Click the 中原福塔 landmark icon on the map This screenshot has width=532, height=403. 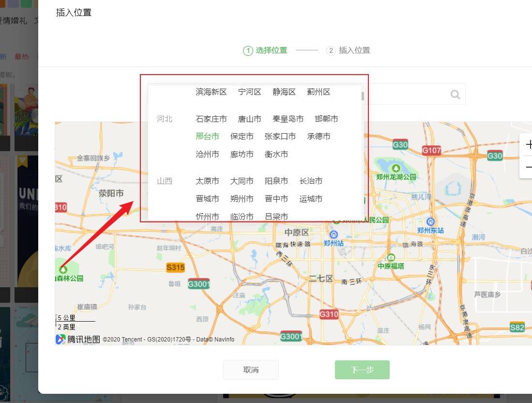pyautogui.click(x=391, y=257)
